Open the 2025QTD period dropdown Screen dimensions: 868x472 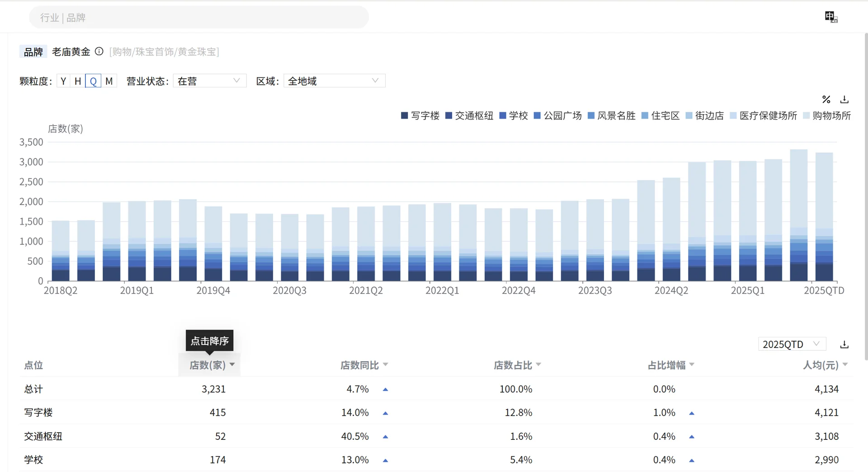[x=792, y=344]
